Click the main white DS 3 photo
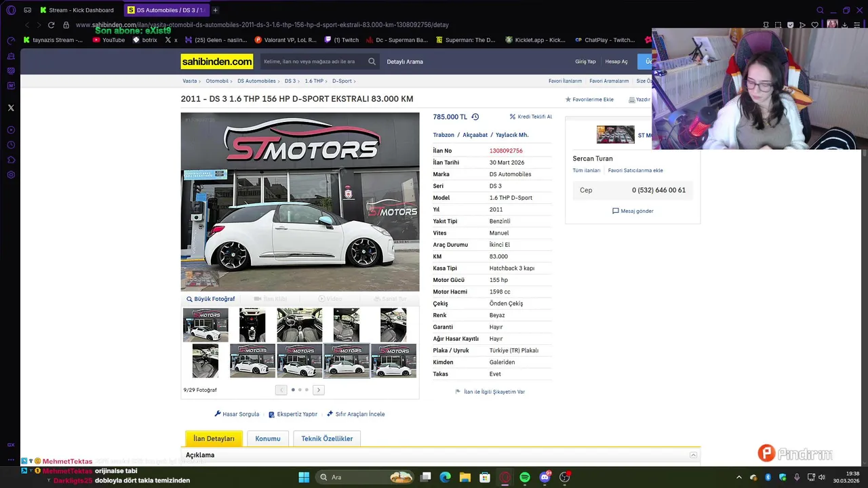Image resolution: width=868 pixels, height=488 pixels. [300, 201]
